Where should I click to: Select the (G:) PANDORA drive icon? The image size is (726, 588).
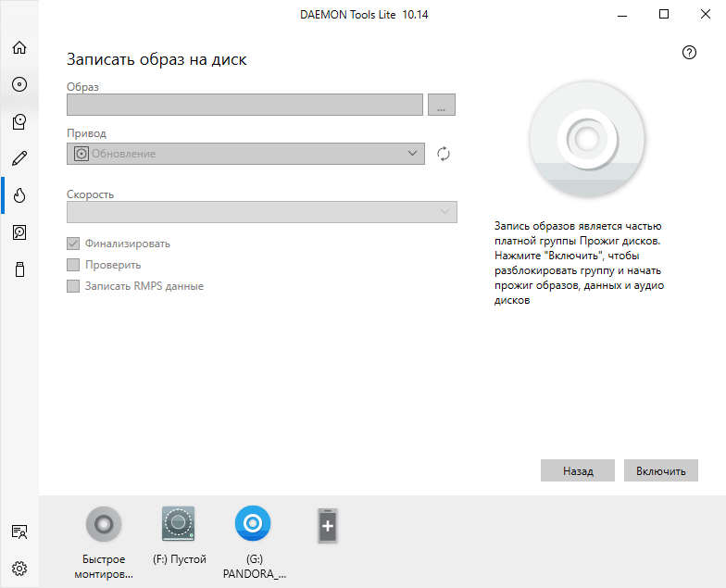click(253, 523)
